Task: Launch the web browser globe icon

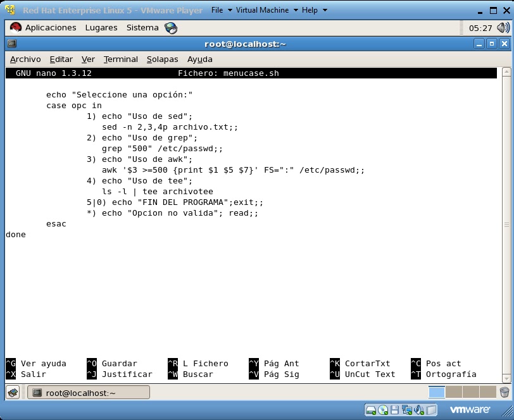Action: click(171, 28)
